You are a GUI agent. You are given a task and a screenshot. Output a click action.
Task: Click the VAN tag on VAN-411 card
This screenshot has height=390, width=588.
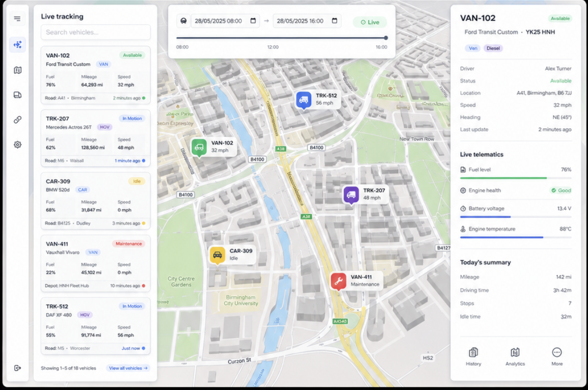[93, 253]
